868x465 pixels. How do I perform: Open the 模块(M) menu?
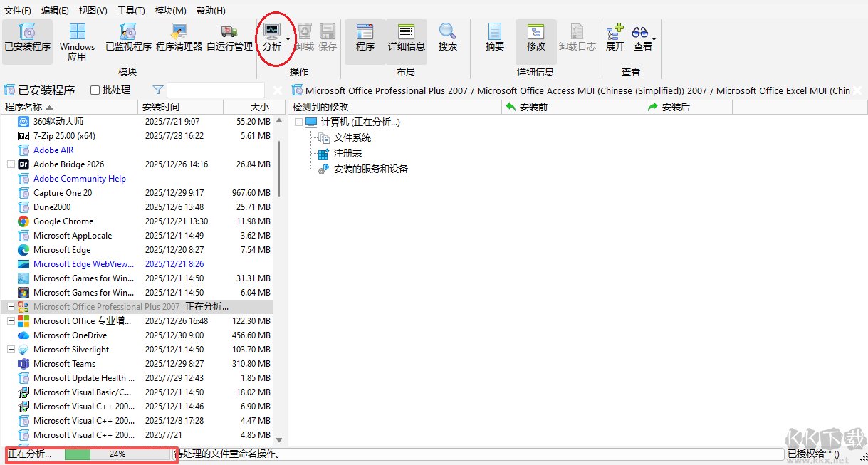(170, 10)
